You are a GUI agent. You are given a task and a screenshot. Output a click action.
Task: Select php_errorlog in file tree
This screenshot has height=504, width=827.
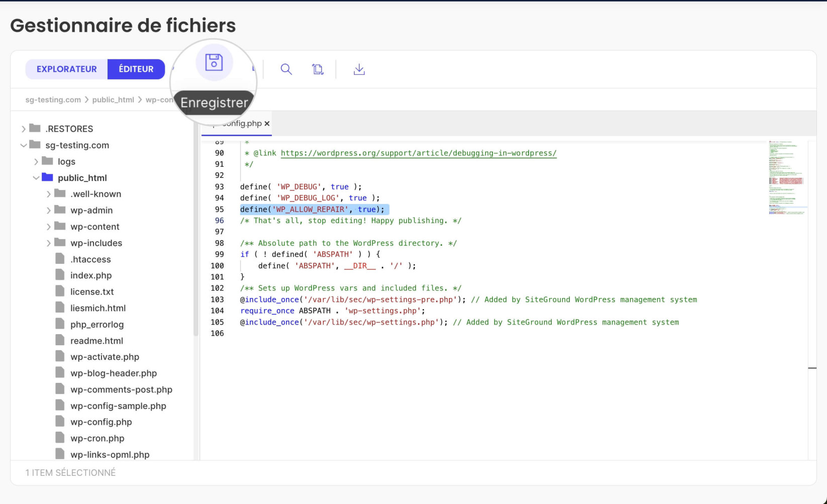(97, 325)
